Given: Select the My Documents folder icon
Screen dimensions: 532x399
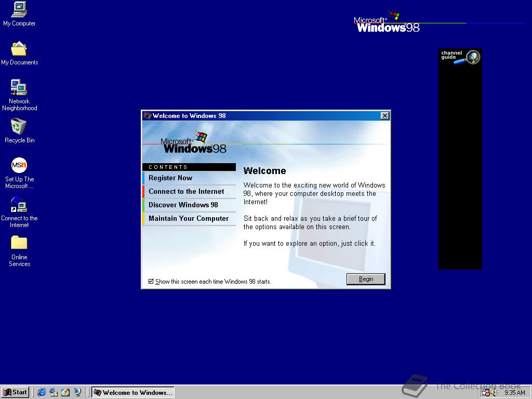Looking at the screenshot, I should coord(19,53).
